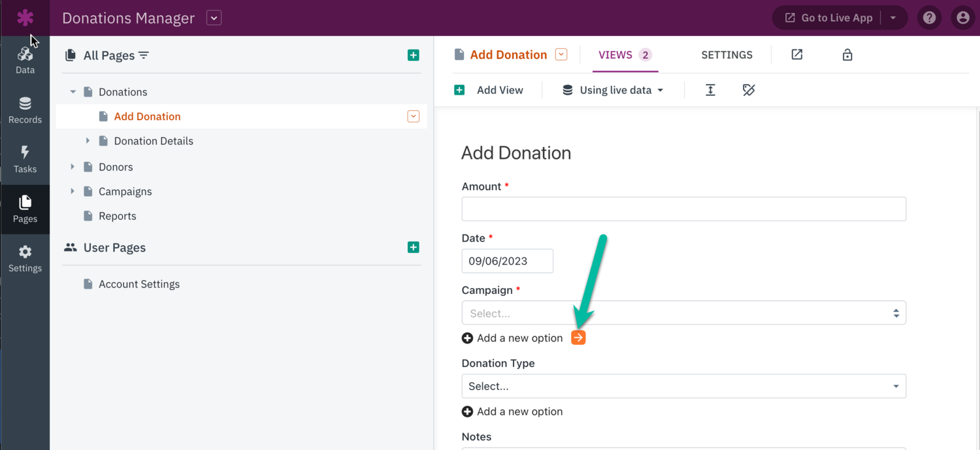The image size is (980, 450).
Task: Open the user account profile icon
Action: (962, 18)
